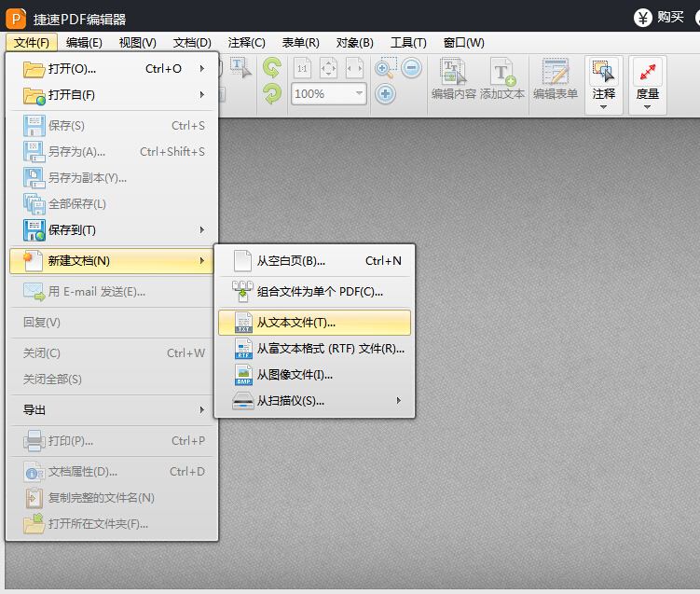Open the 表单(R) menu

[300, 43]
